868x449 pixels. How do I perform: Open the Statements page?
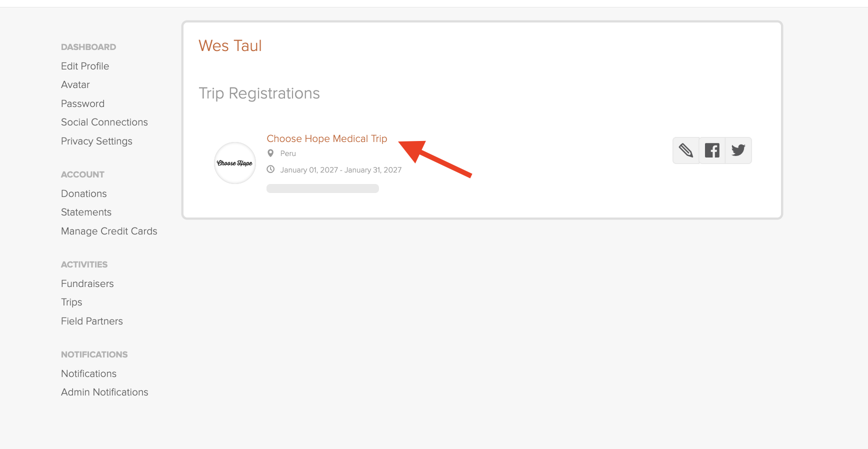86,212
